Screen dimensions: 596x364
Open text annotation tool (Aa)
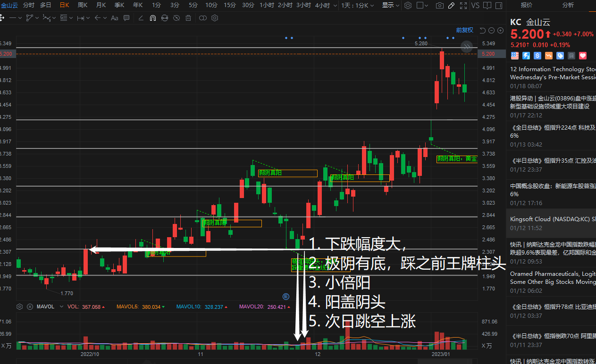(x=114, y=18)
